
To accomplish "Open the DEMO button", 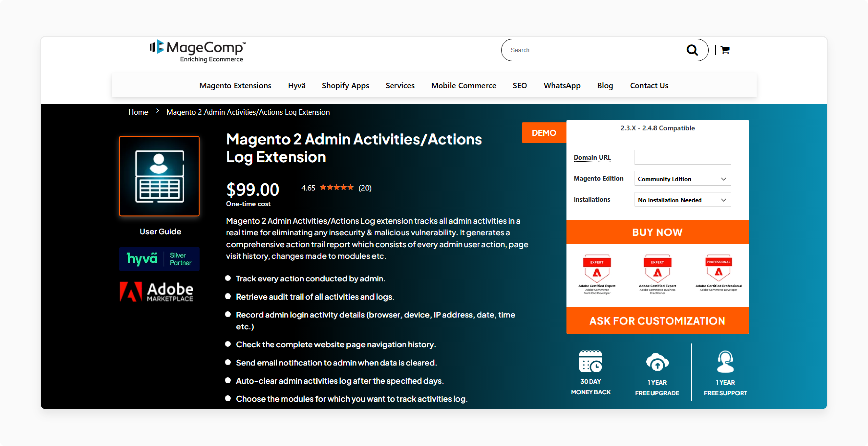I will 544,133.
